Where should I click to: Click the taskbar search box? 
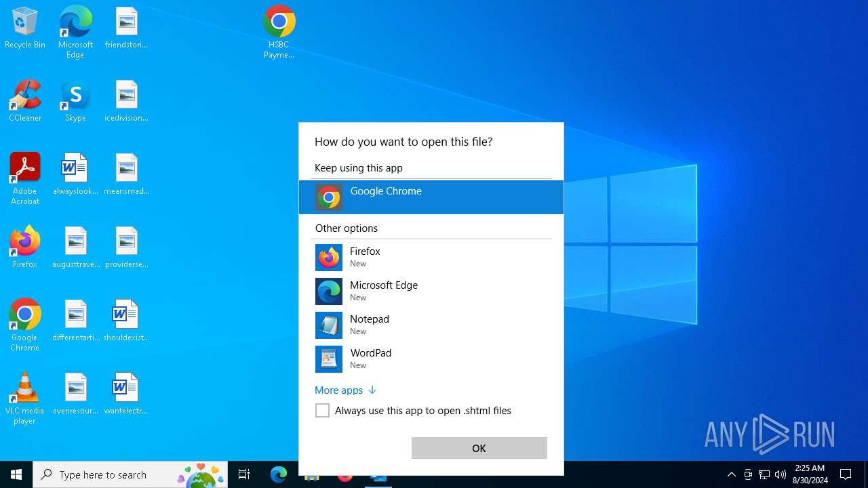[x=130, y=474]
